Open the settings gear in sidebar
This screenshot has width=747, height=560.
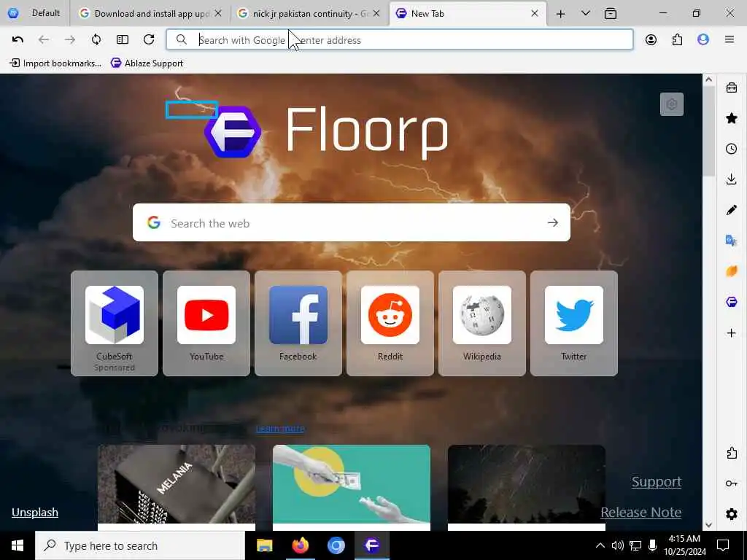[x=731, y=514]
